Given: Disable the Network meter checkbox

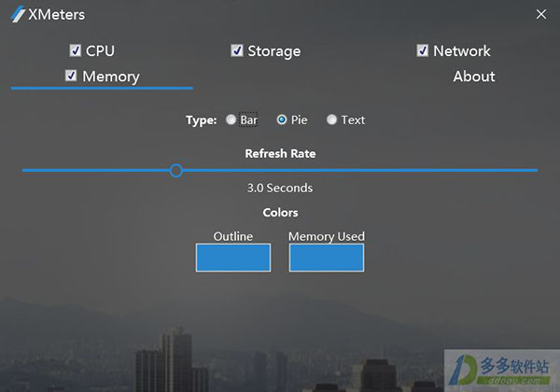Looking at the screenshot, I should click(423, 50).
